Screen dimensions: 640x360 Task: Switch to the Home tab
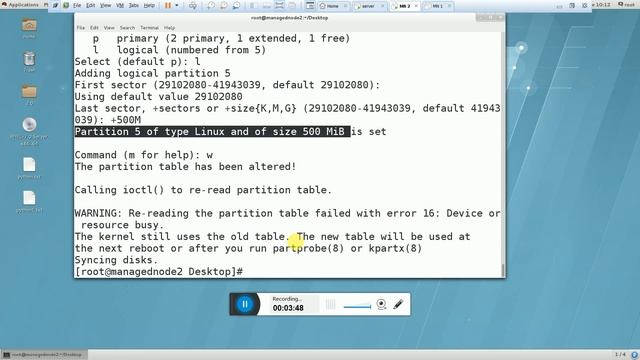[x=333, y=6]
